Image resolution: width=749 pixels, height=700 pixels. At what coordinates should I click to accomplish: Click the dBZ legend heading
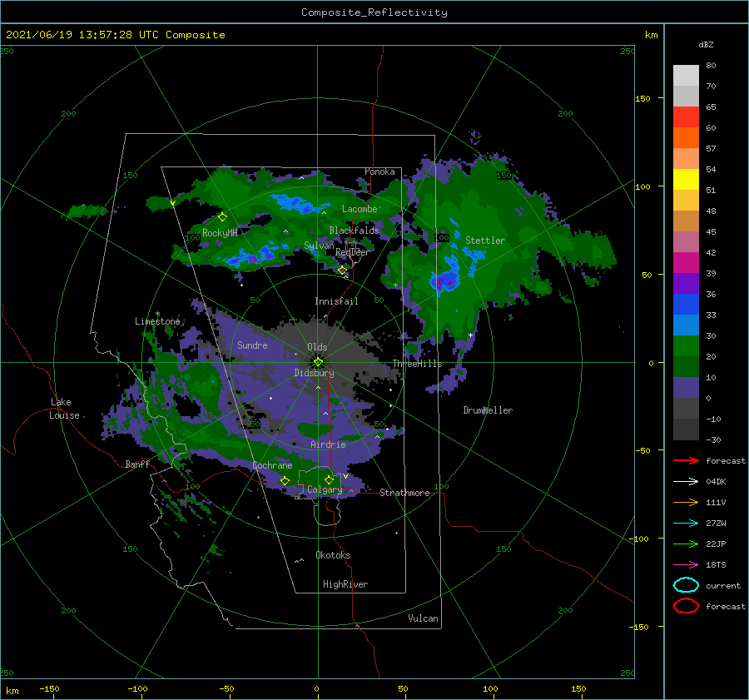pos(706,44)
